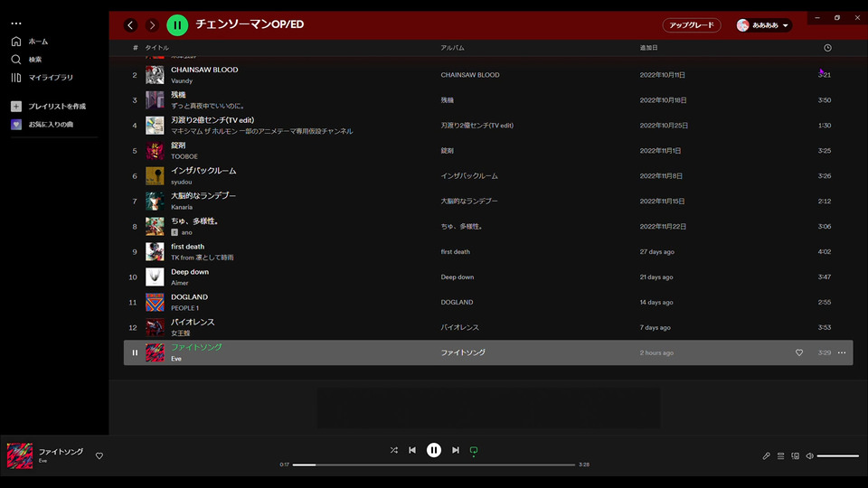Open more options for ファイトソング row
Image resolution: width=868 pixels, height=488 pixels.
click(x=842, y=352)
